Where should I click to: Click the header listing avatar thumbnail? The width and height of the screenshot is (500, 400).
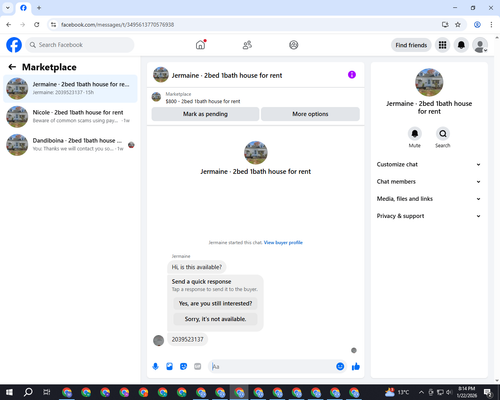(161, 75)
